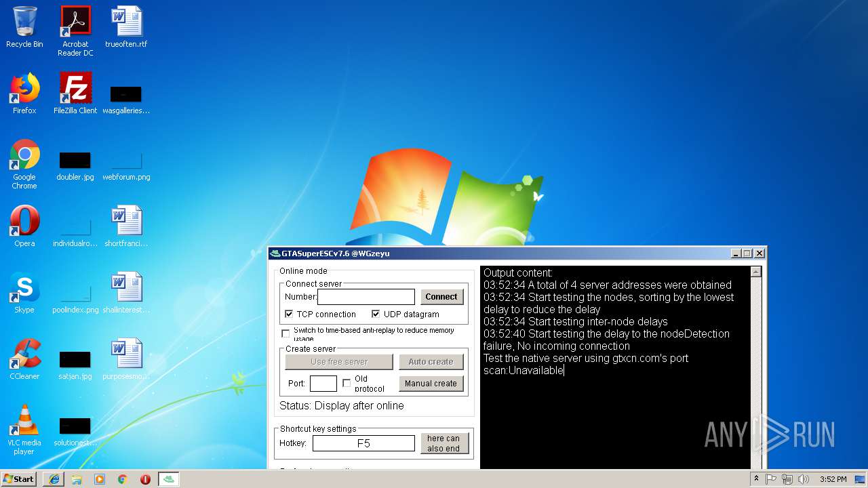Click the Opera icon in taskbar
This screenshot has height=488, width=868.
[145, 479]
